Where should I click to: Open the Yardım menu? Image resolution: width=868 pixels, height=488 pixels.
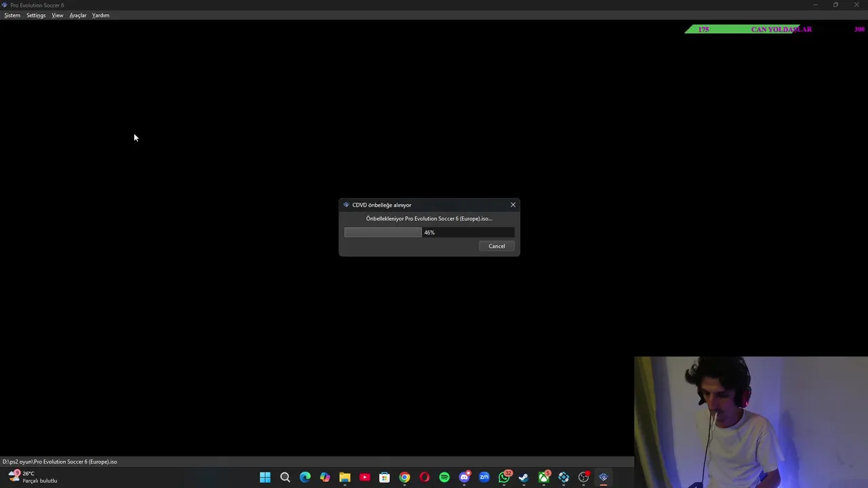click(100, 15)
